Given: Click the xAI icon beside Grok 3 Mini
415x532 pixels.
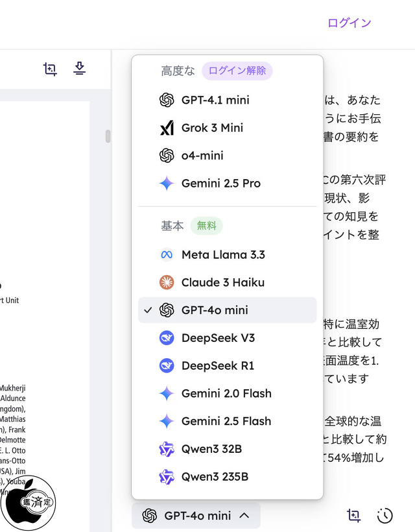Looking at the screenshot, I should pos(167,128).
